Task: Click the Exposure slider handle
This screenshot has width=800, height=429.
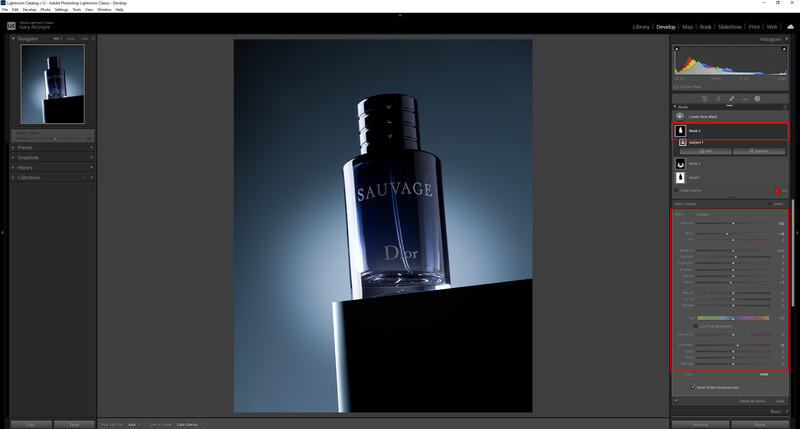Action: (734, 250)
